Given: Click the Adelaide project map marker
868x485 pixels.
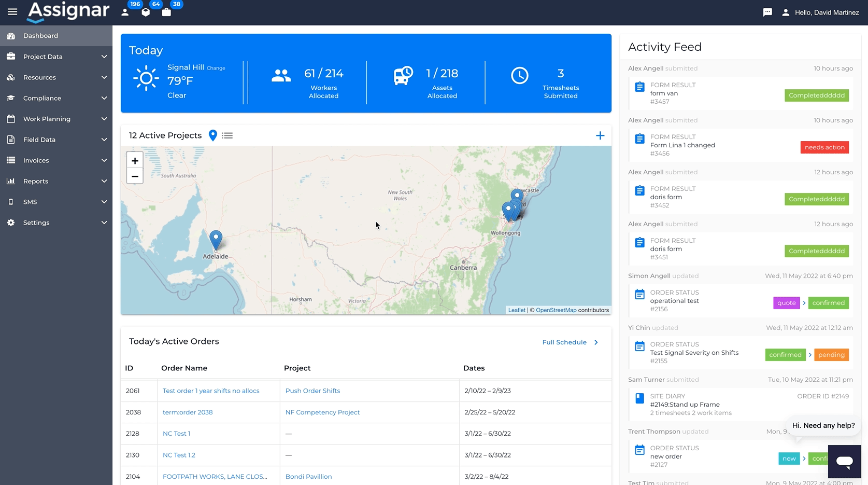Looking at the screenshot, I should pos(216,240).
